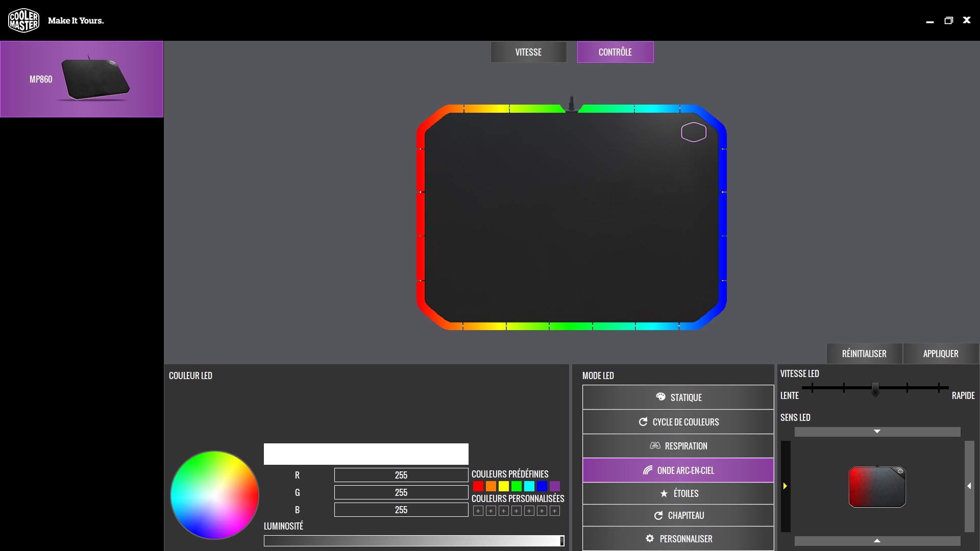Screen dimensions: 980x551
Task: Select yellow right-pointing LED direction arrow
Action: (786, 486)
